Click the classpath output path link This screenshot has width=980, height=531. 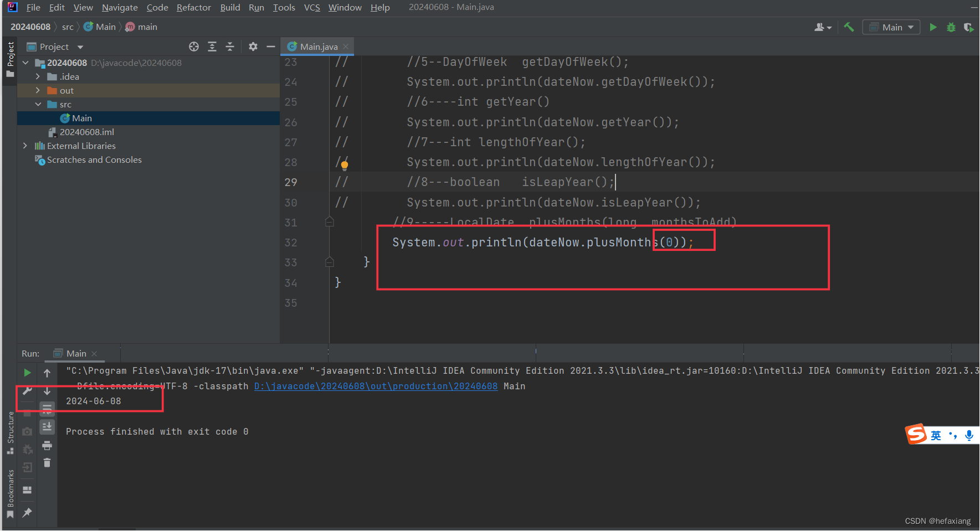tap(376, 386)
